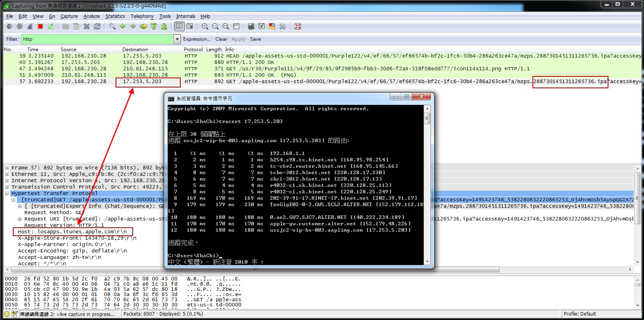Open the command prompt window's title-bar icon
This screenshot has height=320, width=644.
(x=171, y=99)
